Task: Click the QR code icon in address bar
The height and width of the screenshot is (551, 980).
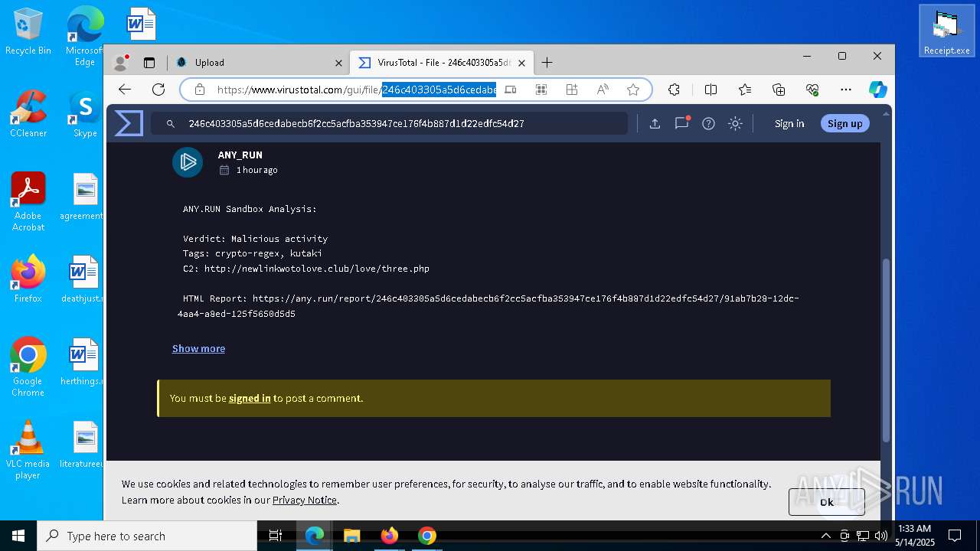Action: (x=541, y=90)
